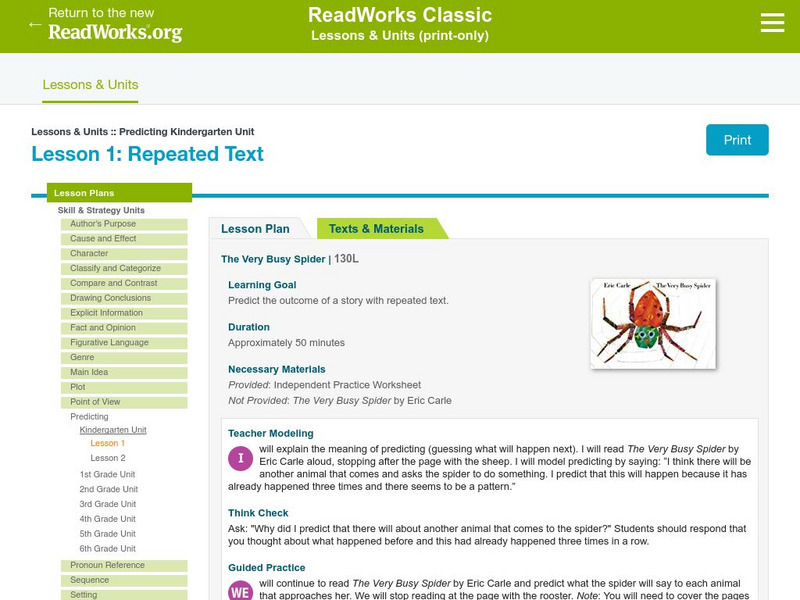The height and width of the screenshot is (600, 800).
Task: Expand the Character unit
Action: (124, 254)
